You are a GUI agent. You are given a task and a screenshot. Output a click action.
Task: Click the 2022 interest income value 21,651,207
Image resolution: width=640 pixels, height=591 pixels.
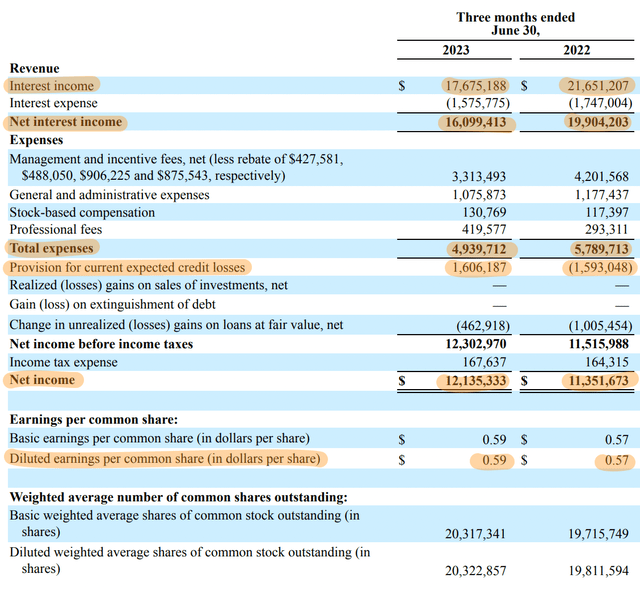pyautogui.click(x=598, y=86)
